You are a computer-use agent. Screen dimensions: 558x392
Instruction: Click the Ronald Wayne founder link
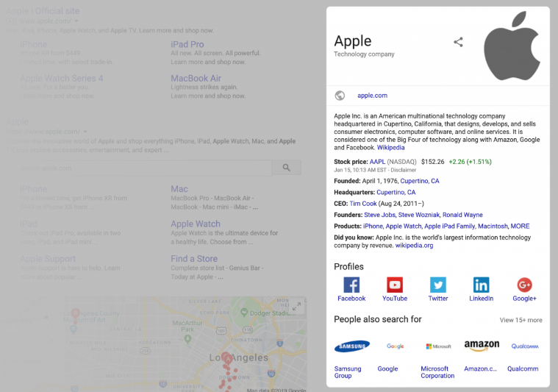462,215
